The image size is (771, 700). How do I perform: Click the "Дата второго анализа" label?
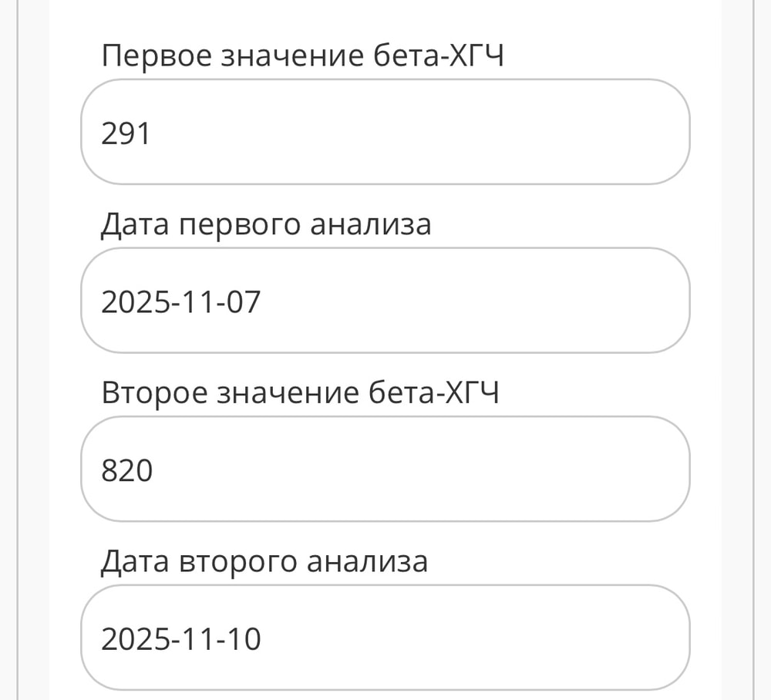(x=264, y=562)
